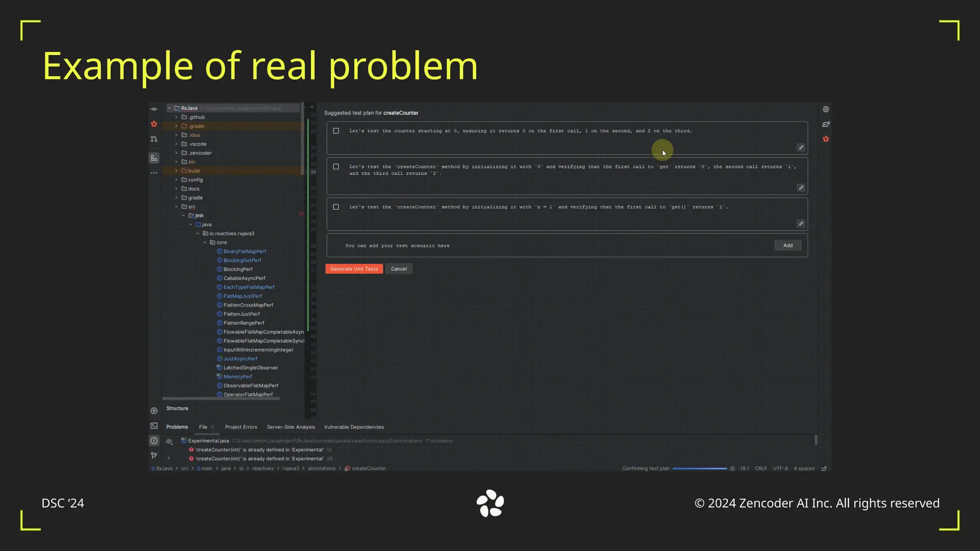Collapse the core package node
980x551 pixels.
click(205, 242)
